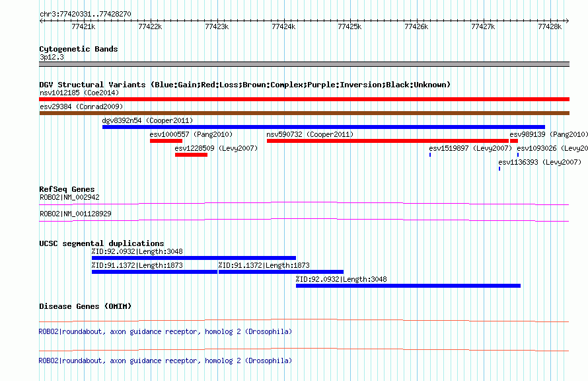Viewport: 588px width, 381px height.
Task: Click the blue dgv8392n54 (Cooper2011) gain bar
Action: pyautogui.click(x=324, y=127)
